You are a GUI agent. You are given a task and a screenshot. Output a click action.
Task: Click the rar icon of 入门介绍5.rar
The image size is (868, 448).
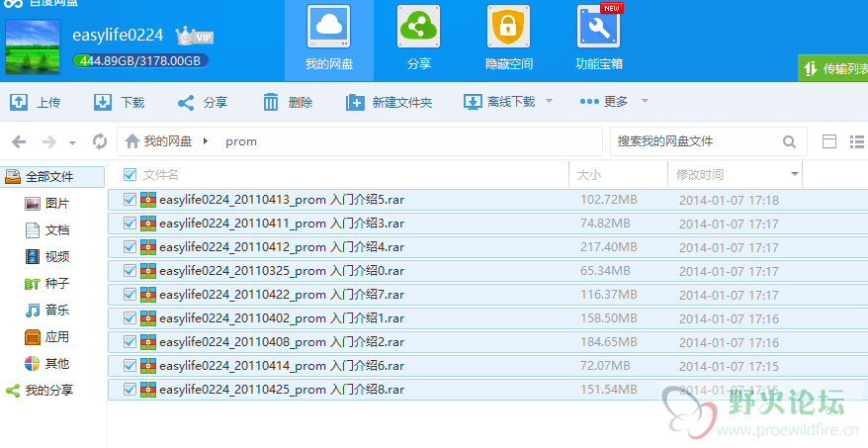click(x=148, y=200)
